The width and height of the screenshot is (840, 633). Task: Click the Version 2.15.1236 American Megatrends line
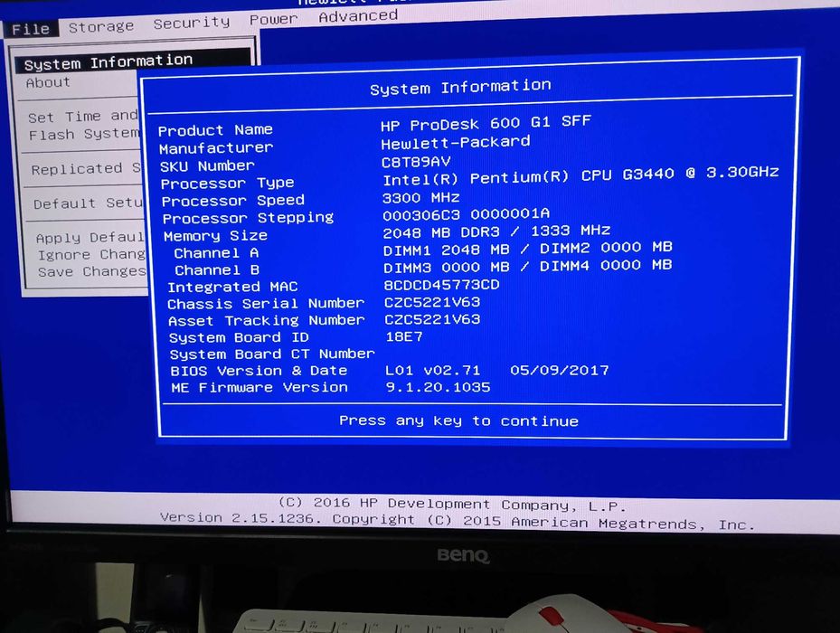(x=458, y=521)
